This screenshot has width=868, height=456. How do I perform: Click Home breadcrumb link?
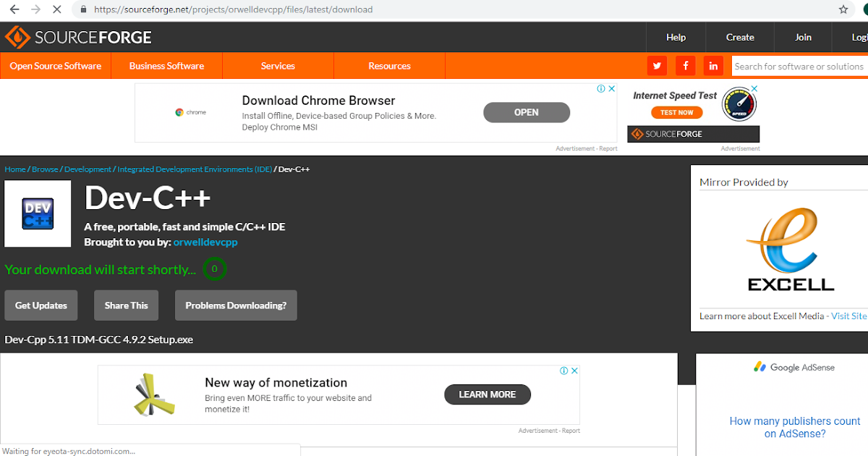pos(15,169)
